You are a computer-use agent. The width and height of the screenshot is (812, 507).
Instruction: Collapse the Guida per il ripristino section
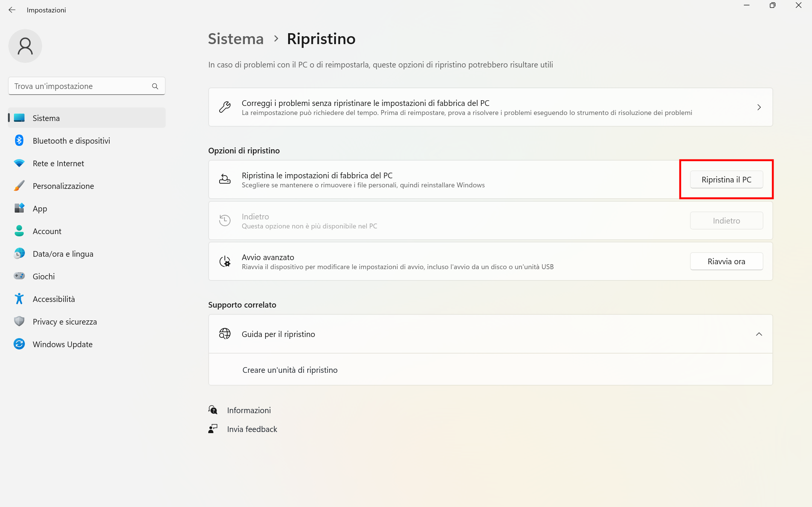[x=759, y=334]
